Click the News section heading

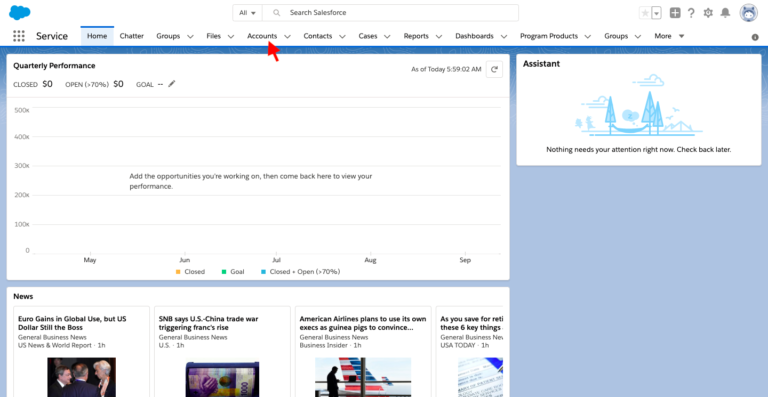coord(23,296)
